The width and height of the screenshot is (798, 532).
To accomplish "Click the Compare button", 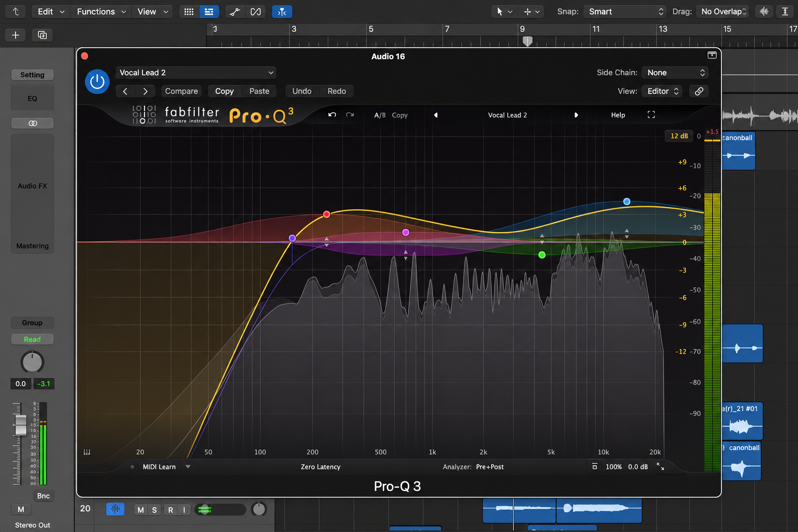I will [x=181, y=91].
